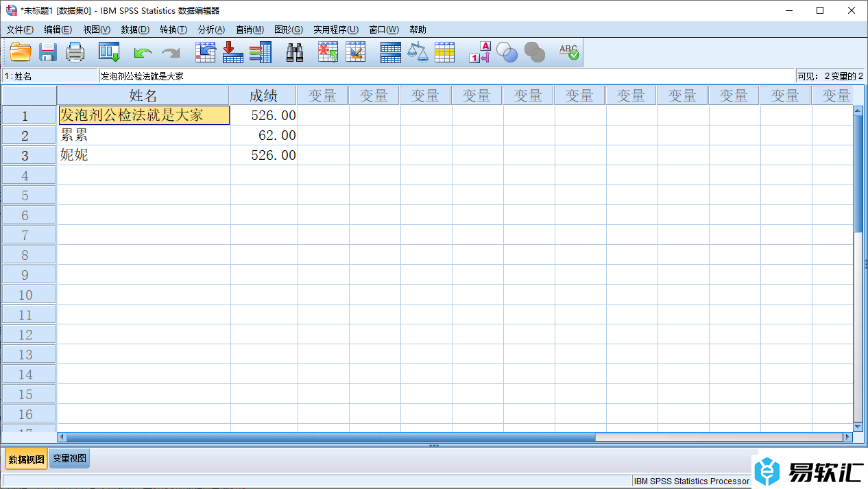This screenshot has height=489, width=868.
Task: Click the Go to case icon
Action: tap(206, 52)
